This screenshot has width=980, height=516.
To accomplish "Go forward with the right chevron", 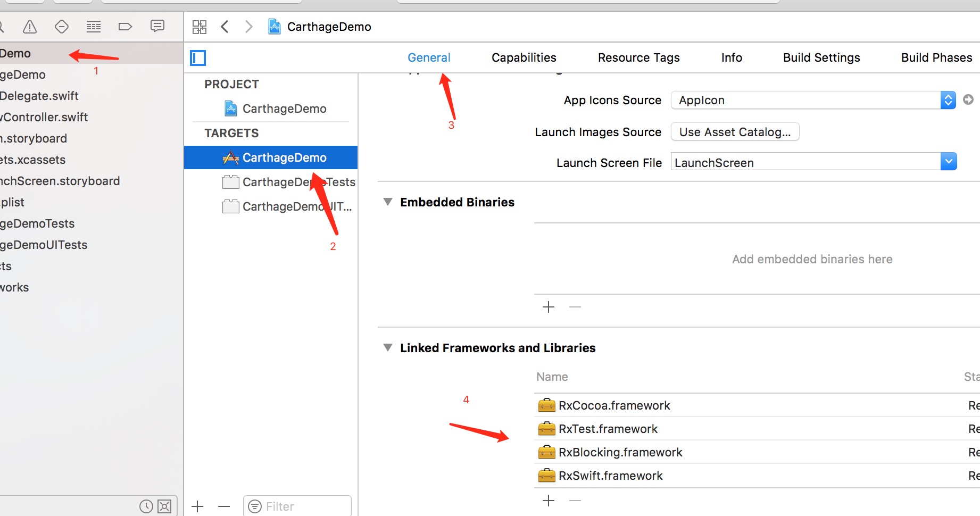I will coord(248,27).
